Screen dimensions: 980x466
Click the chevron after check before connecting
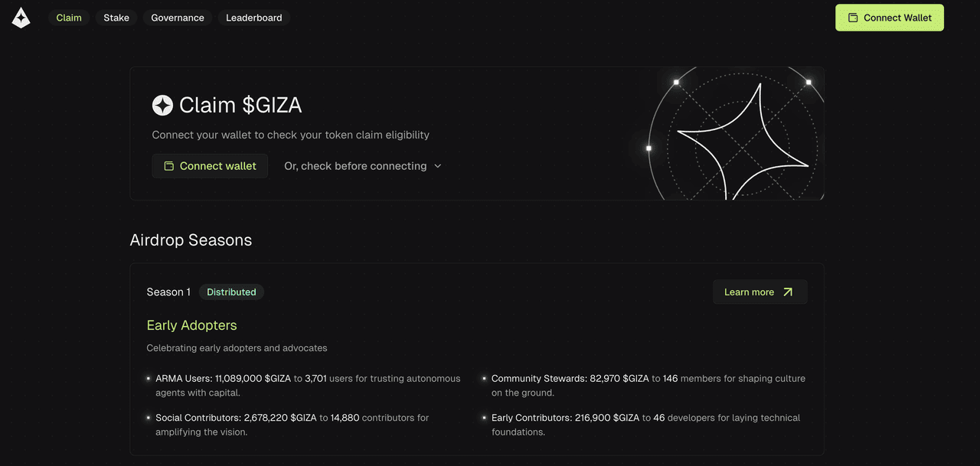click(x=438, y=166)
